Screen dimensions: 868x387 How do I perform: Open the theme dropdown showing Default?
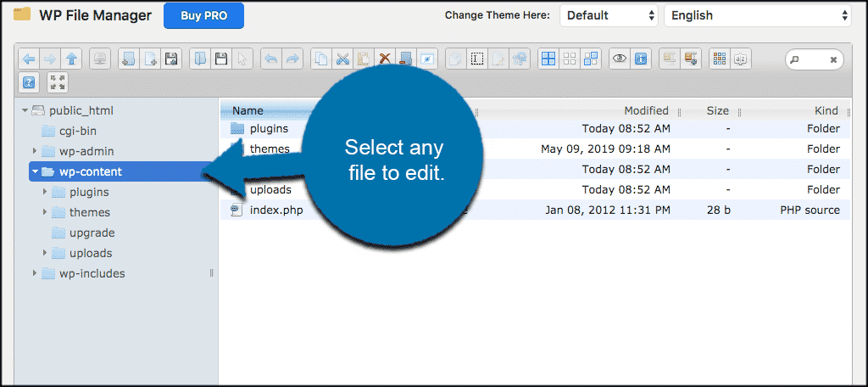609,15
